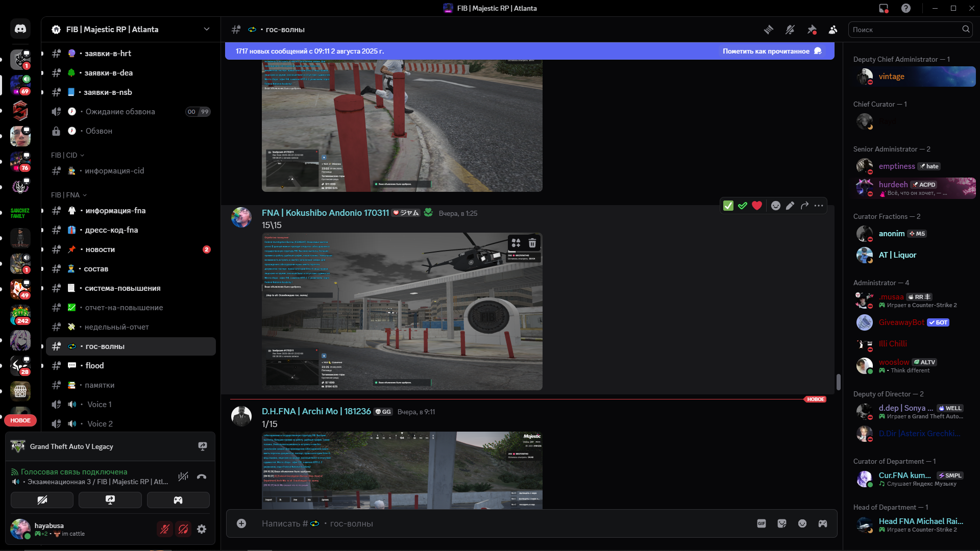The image size is (980, 551).
Task: Start activity controller button in voice panel
Action: [x=178, y=500]
